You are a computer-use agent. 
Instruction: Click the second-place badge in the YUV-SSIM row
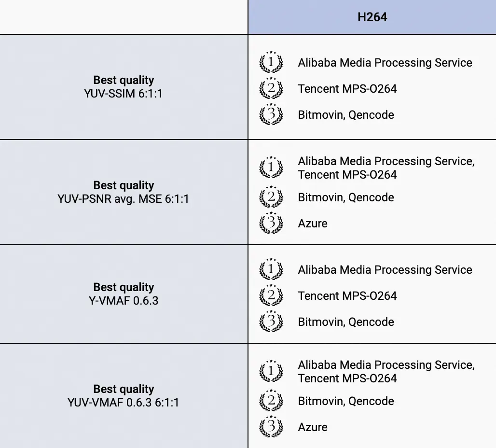coord(271,88)
